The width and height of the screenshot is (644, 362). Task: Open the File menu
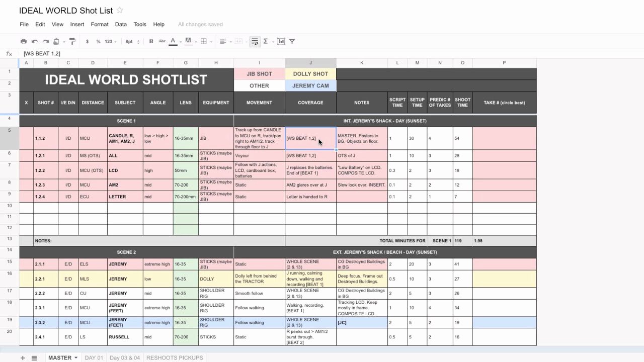(24, 24)
